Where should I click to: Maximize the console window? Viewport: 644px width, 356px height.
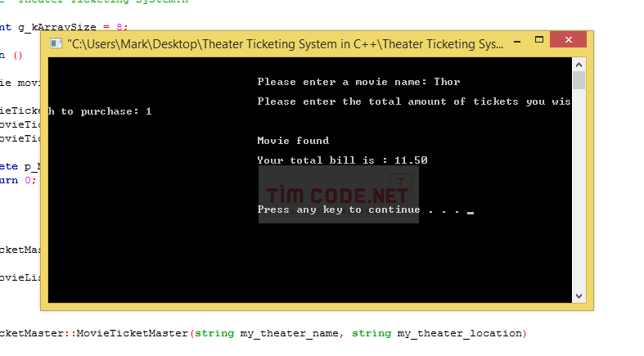click(x=539, y=40)
